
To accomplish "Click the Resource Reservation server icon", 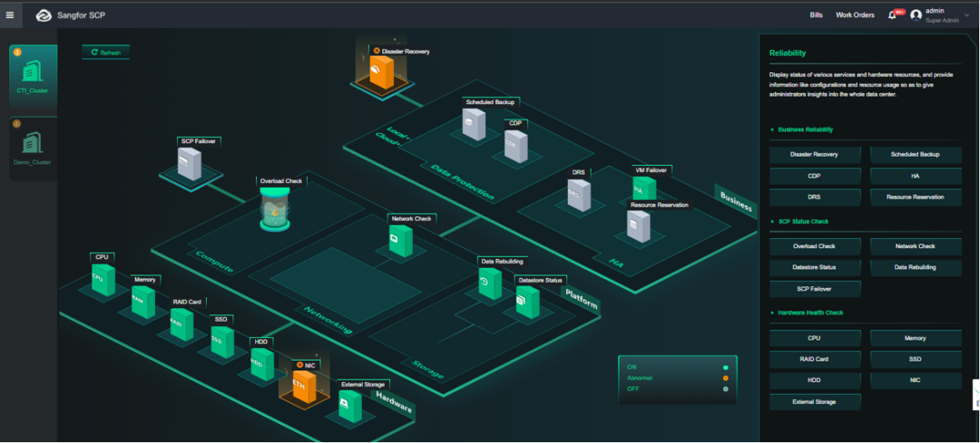I will (x=638, y=227).
